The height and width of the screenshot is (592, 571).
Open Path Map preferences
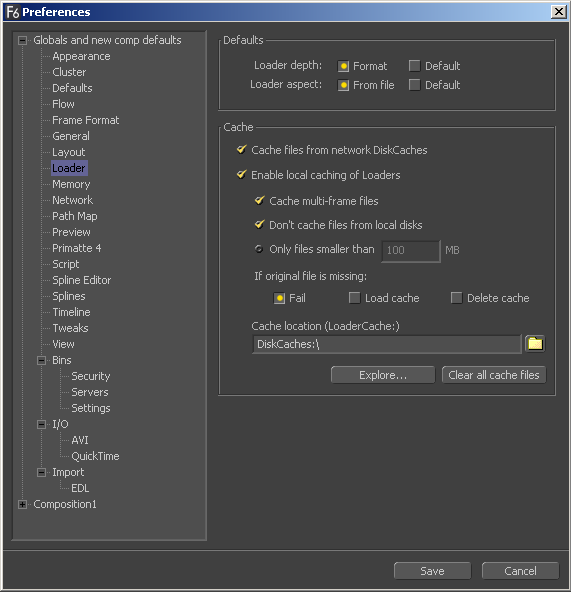74,216
